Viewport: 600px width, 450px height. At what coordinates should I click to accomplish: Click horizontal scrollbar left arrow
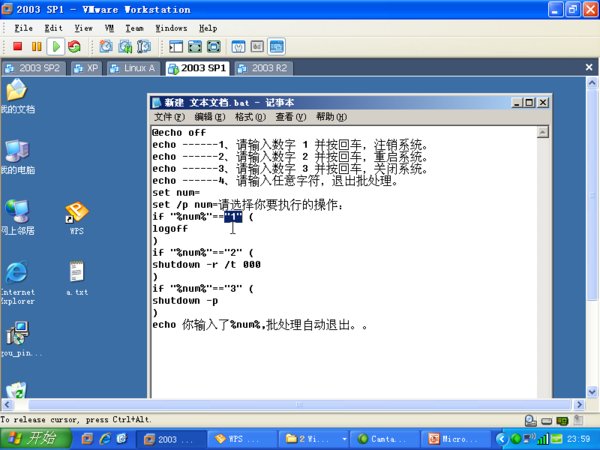tap(8, 404)
